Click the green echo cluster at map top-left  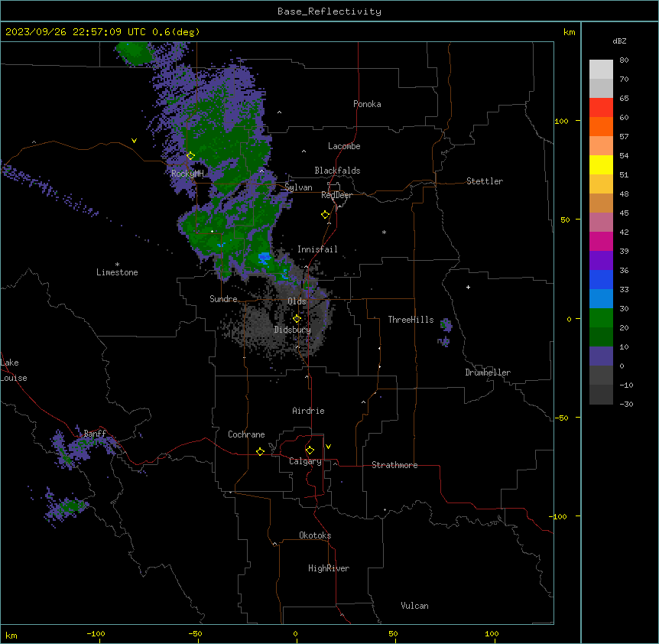pyautogui.click(x=135, y=54)
